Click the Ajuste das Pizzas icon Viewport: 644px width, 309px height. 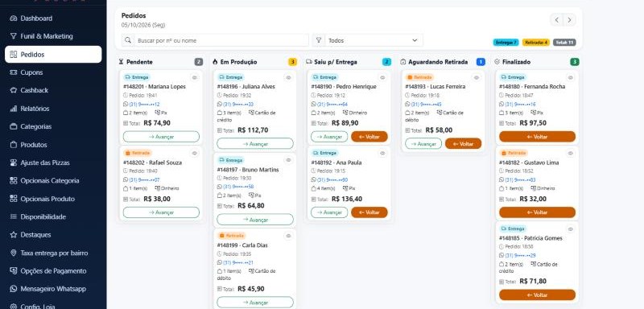[x=13, y=163]
